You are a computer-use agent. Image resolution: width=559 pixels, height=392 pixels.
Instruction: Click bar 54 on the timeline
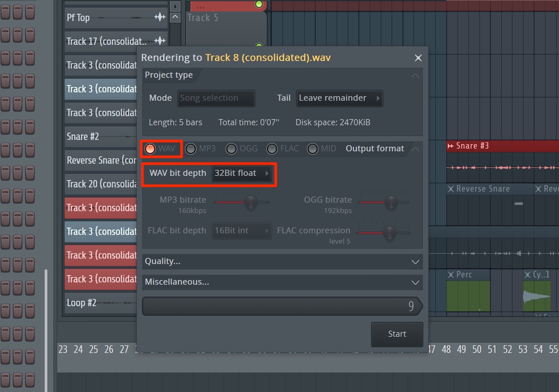pyautogui.click(x=538, y=350)
